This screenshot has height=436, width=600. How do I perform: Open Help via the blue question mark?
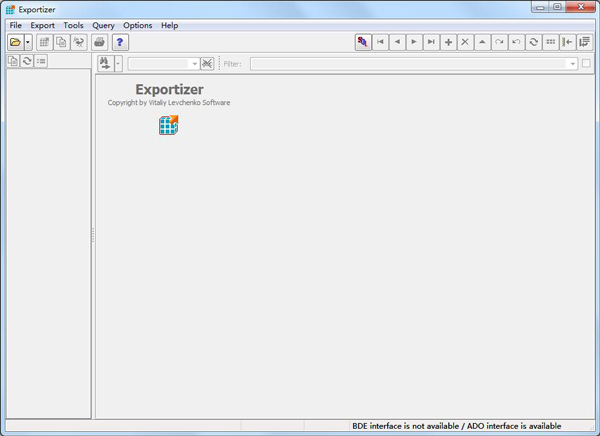120,42
